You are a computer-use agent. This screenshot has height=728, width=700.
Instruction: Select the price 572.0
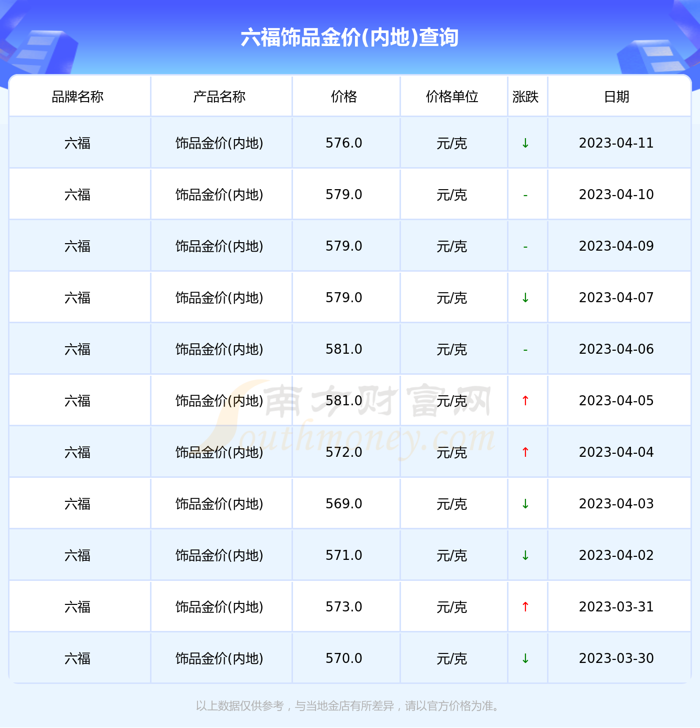[x=344, y=452]
